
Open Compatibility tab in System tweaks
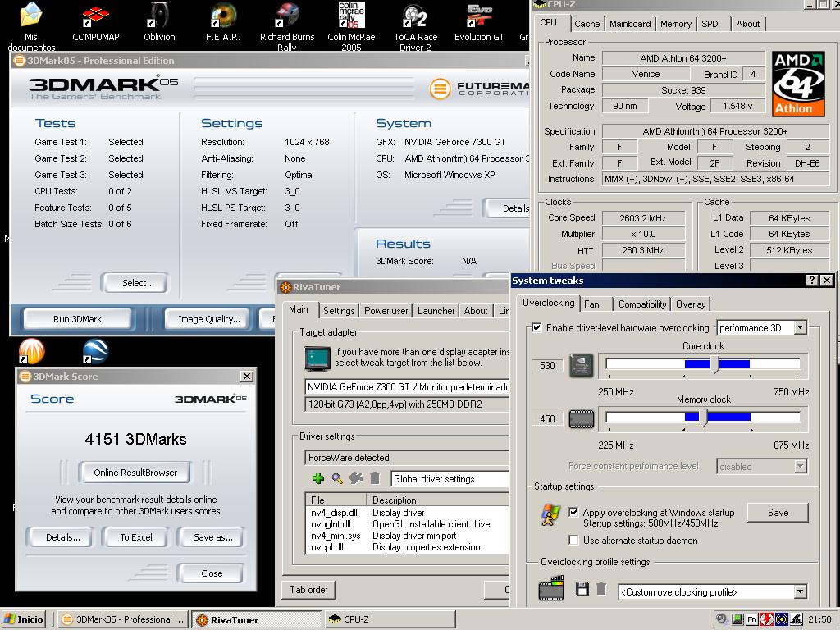pos(642,304)
